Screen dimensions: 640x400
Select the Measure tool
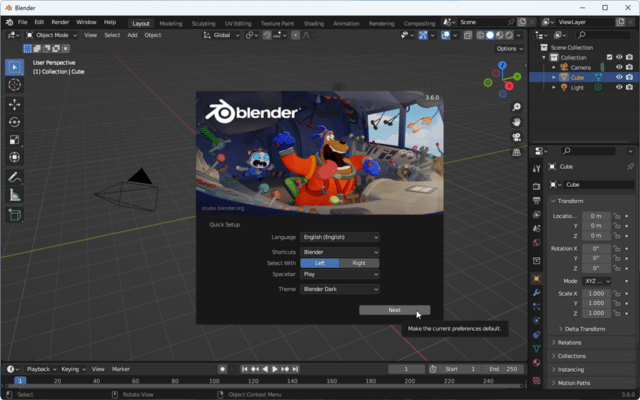[14, 195]
